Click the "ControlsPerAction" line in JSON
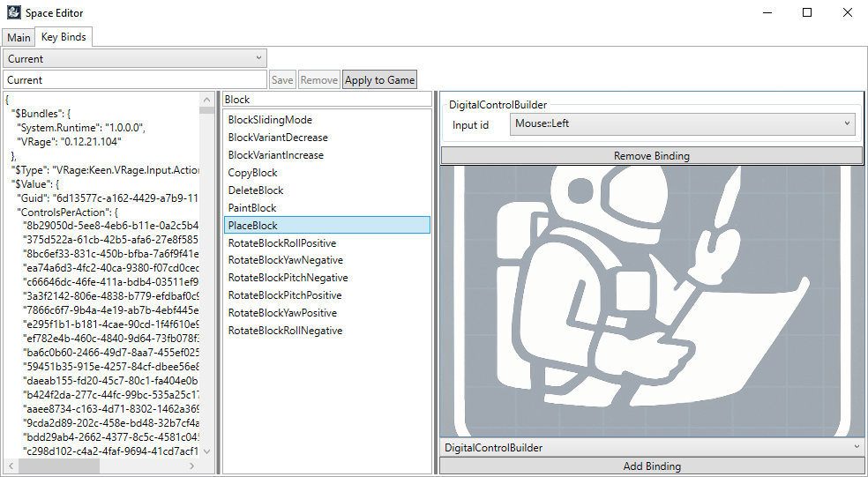868x477 pixels. [68, 212]
